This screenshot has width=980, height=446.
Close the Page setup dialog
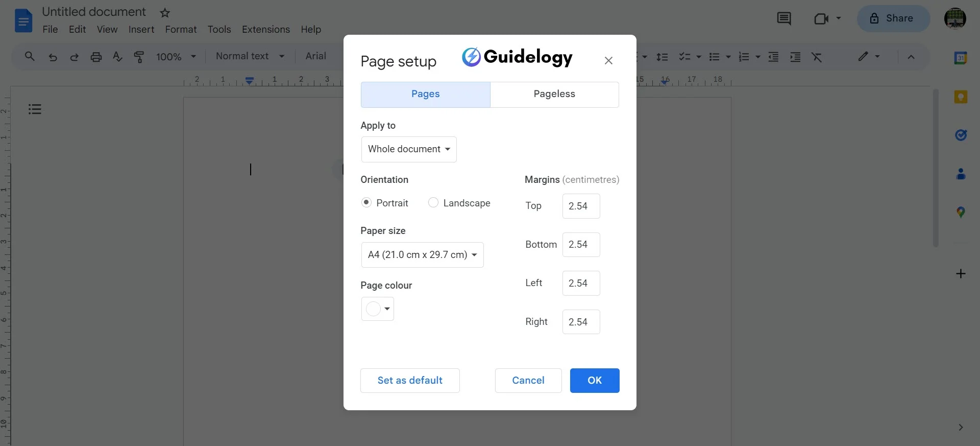pos(608,61)
